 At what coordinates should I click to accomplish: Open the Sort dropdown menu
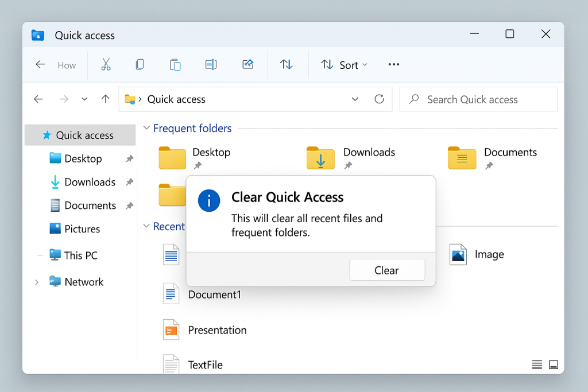tap(344, 65)
